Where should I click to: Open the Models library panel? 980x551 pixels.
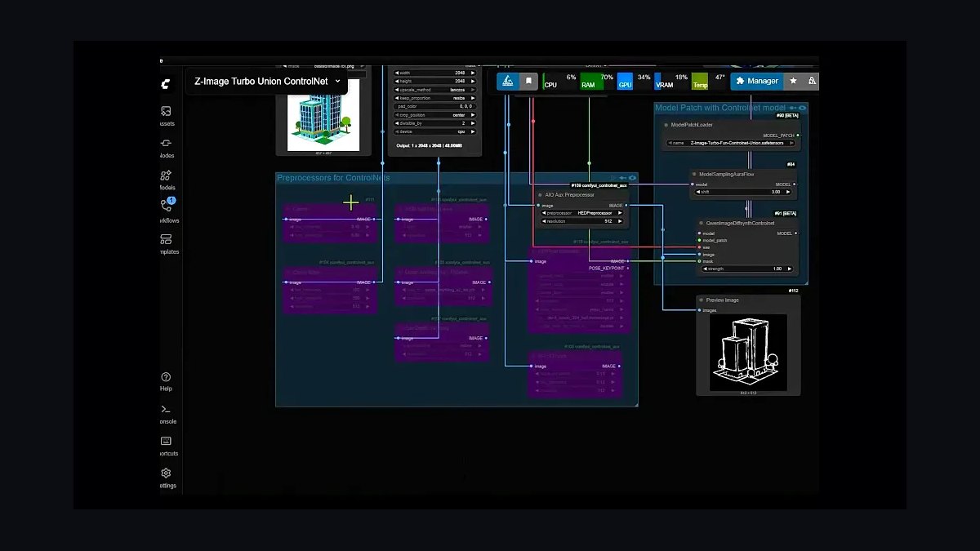click(166, 180)
